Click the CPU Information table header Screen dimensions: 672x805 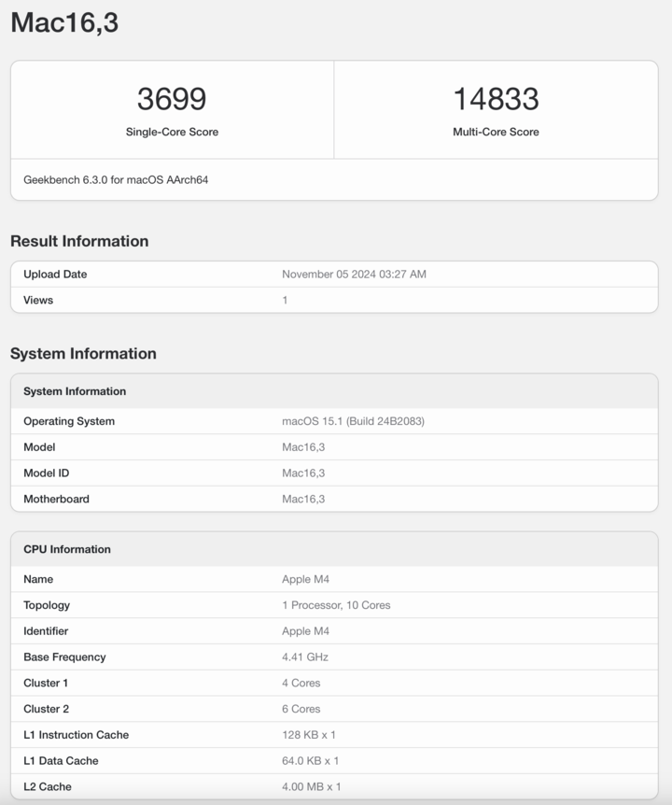67,549
